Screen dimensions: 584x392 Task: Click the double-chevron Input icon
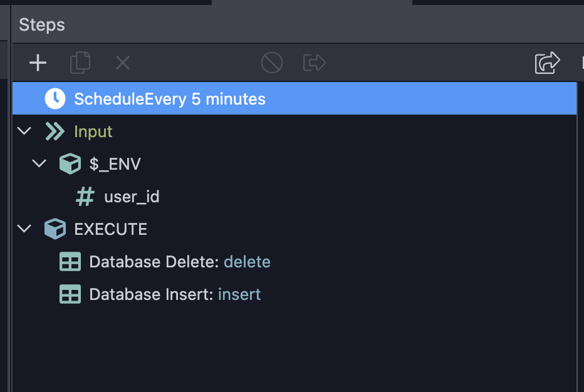55,131
